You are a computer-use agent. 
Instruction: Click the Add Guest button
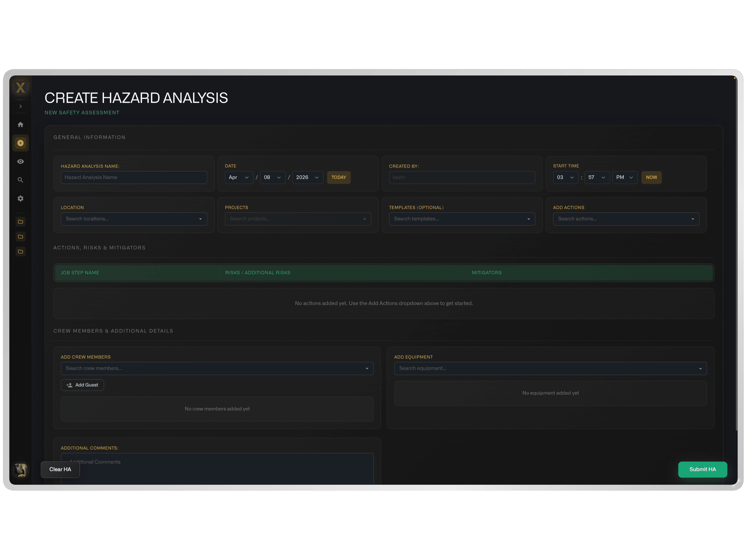click(82, 385)
